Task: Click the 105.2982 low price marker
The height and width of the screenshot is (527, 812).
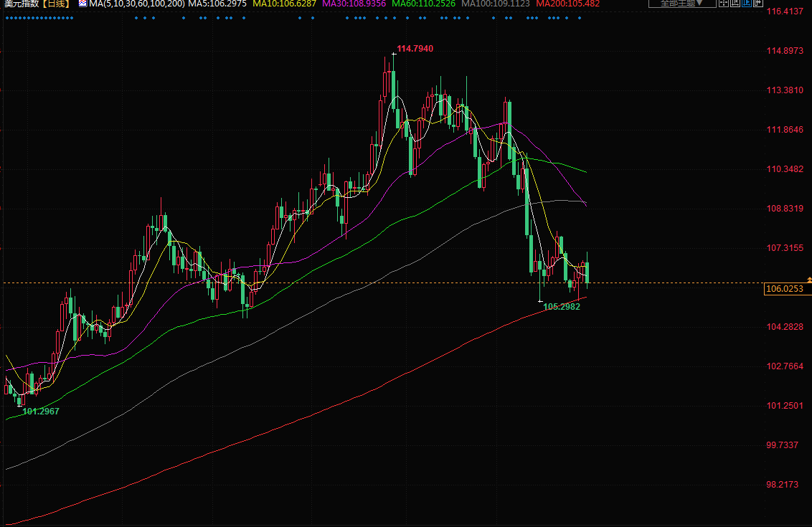Action: (562, 306)
